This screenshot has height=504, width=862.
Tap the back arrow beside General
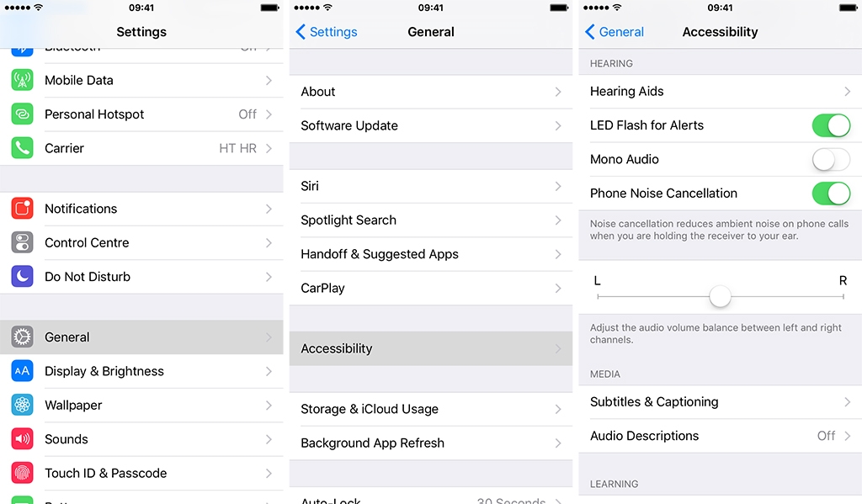[x=589, y=32]
